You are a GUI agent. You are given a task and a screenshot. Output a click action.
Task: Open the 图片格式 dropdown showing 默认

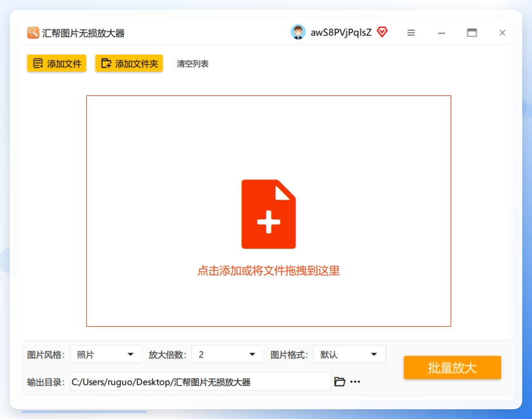tap(350, 354)
